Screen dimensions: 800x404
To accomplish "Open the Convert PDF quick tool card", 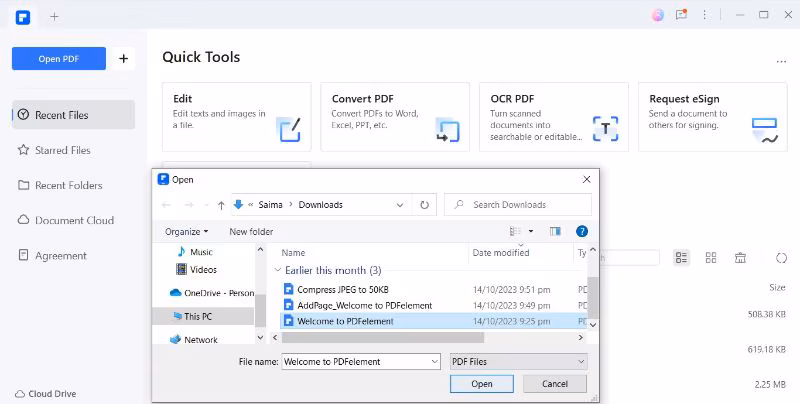I will tap(395, 117).
